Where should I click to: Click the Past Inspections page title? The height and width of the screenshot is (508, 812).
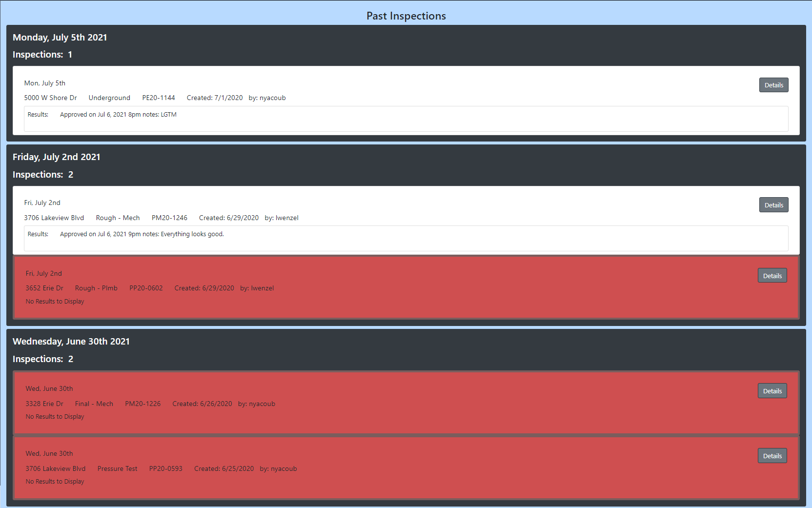[406, 16]
